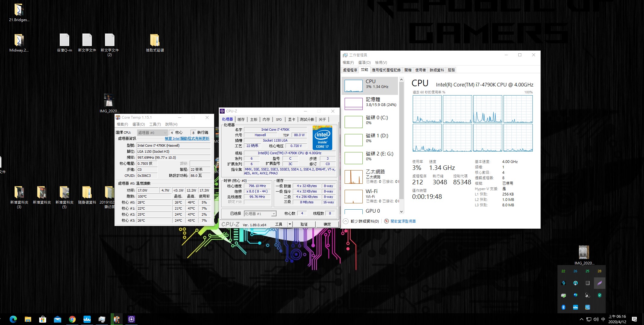Image resolution: width=644 pixels, height=325 pixels.
Task: Open the 選項(O) menu in Core Temp
Action: pyautogui.click(x=139, y=124)
